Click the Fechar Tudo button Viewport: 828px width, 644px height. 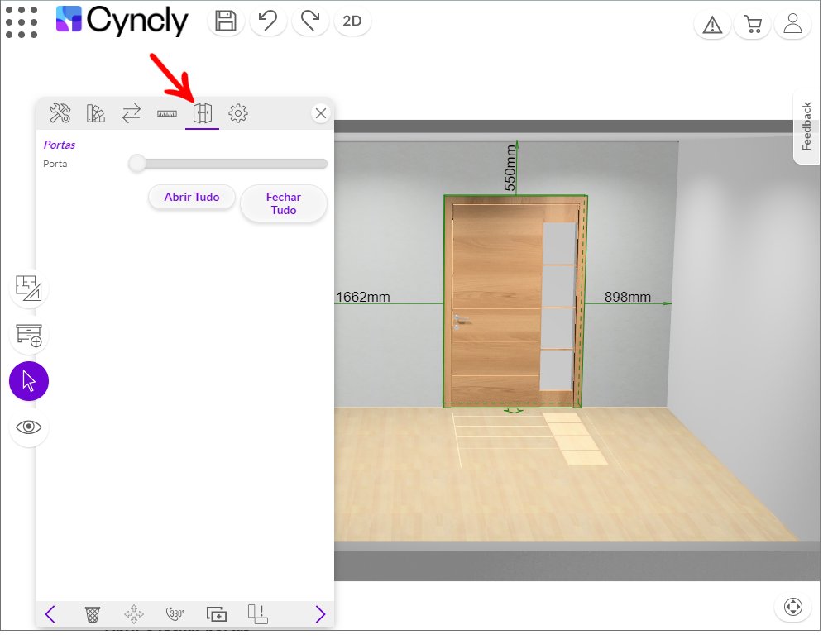click(x=284, y=203)
